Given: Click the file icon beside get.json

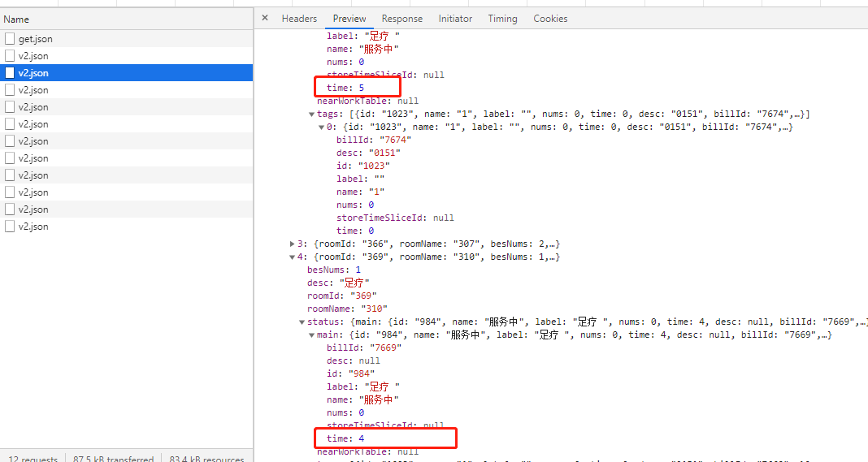Looking at the screenshot, I should 10,39.
